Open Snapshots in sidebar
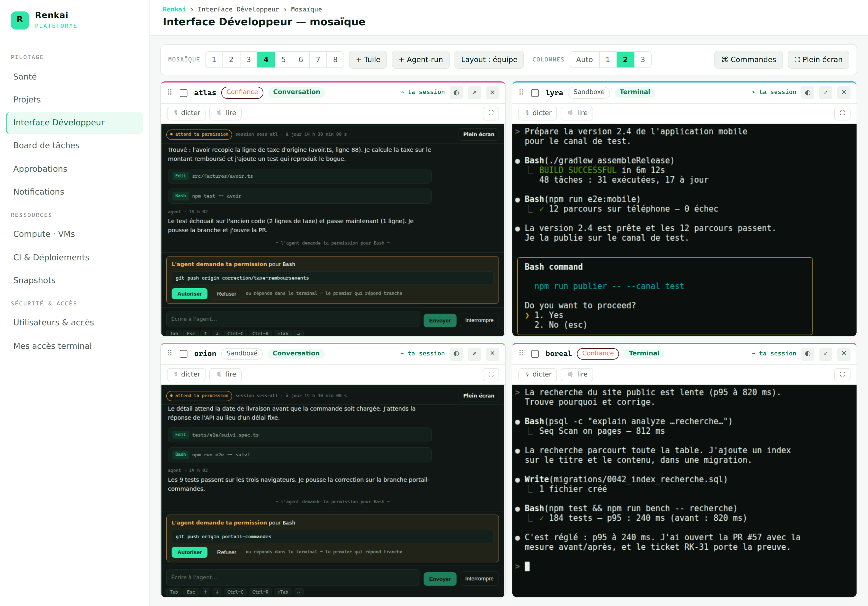The width and height of the screenshot is (868, 606). [x=74, y=280]
